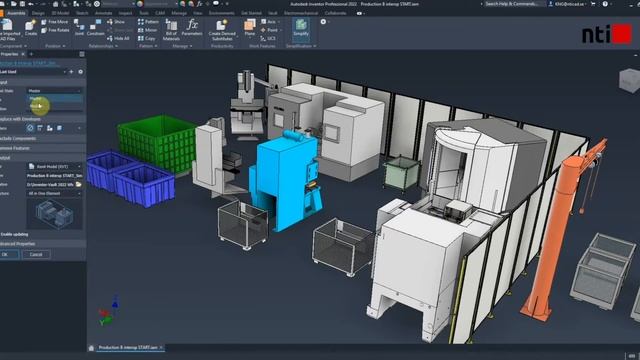Screen dimensions: 640x360
Task: Click the UCS tool
Action: coord(268,38)
